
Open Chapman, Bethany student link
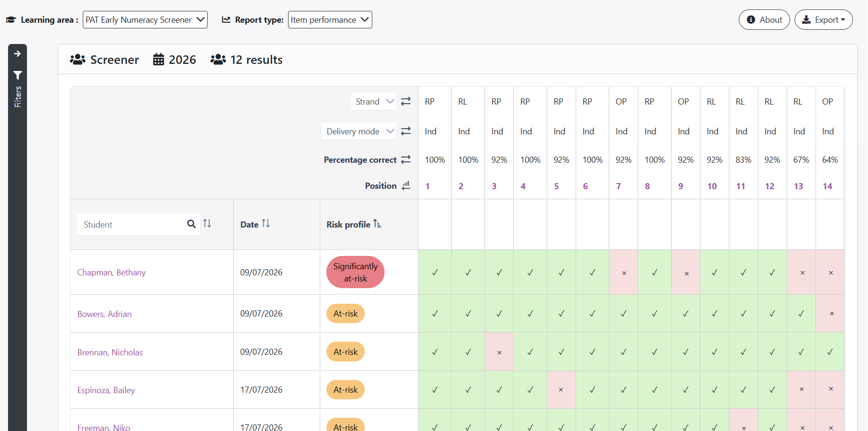pyautogui.click(x=112, y=273)
